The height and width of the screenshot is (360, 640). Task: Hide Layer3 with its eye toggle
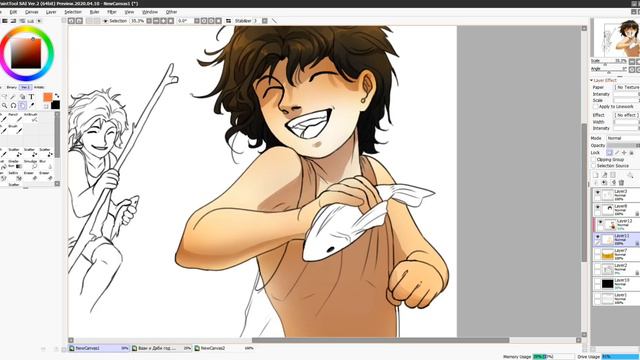click(598, 193)
